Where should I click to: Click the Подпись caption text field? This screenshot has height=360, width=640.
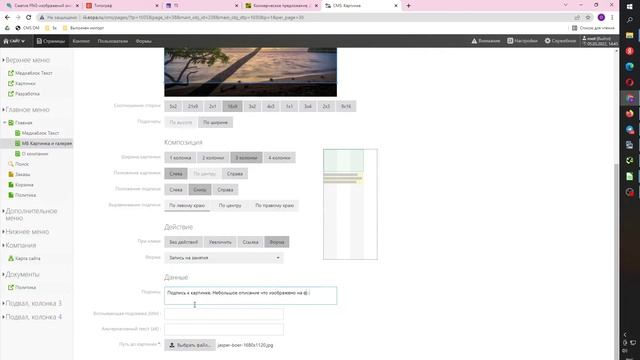coord(251,296)
